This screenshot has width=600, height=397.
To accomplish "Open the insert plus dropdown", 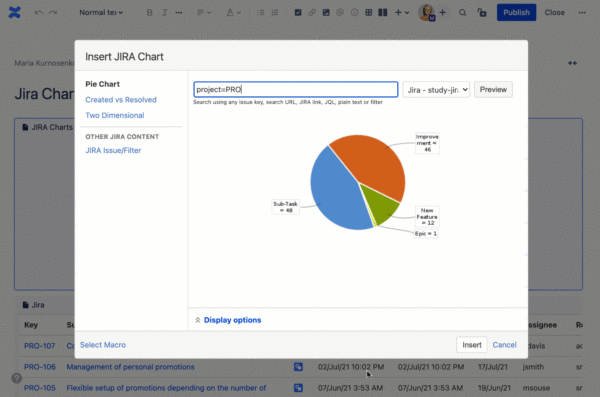I will (402, 13).
